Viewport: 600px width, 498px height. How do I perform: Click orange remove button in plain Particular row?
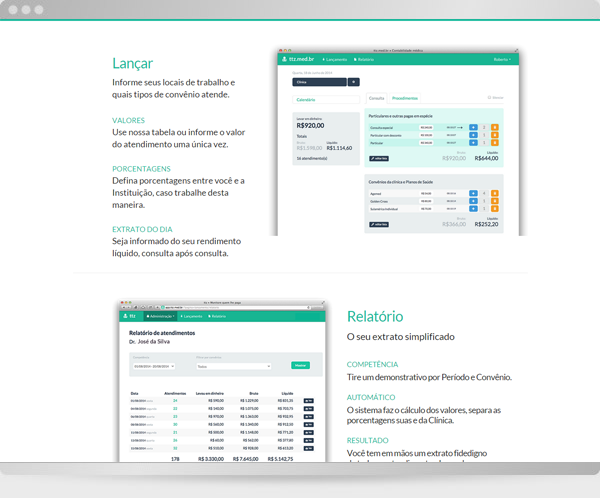(x=495, y=143)
